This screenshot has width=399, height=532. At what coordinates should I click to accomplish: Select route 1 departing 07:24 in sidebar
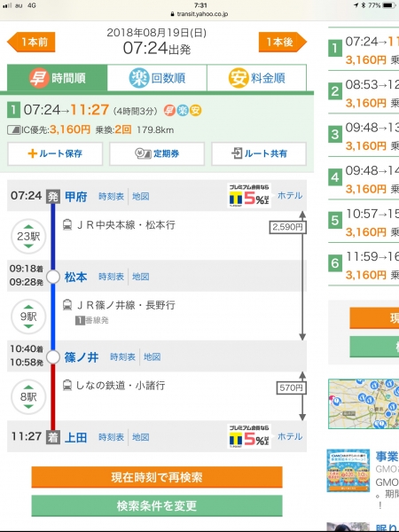(364, 50)
